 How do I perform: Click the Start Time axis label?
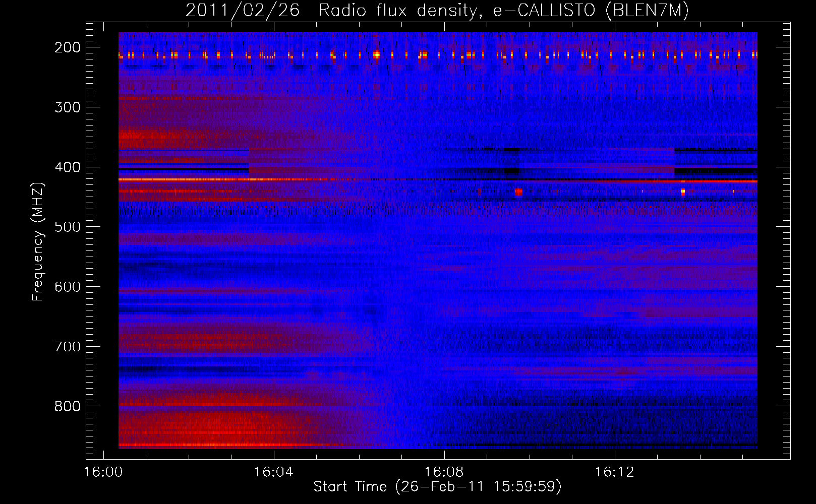pyautogui.click(x=437, y=487)
